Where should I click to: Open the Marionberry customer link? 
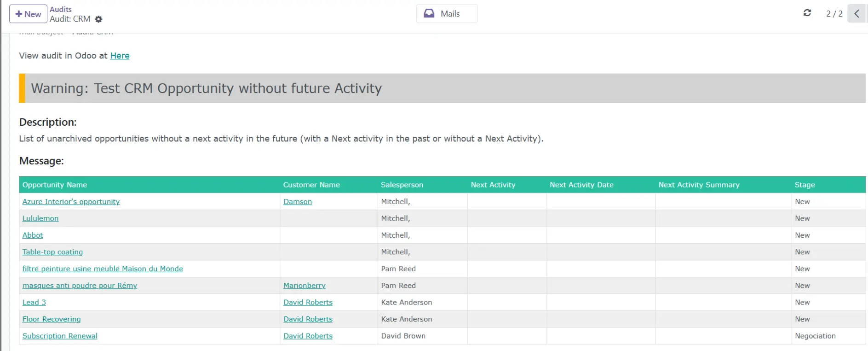coord(304,286)
